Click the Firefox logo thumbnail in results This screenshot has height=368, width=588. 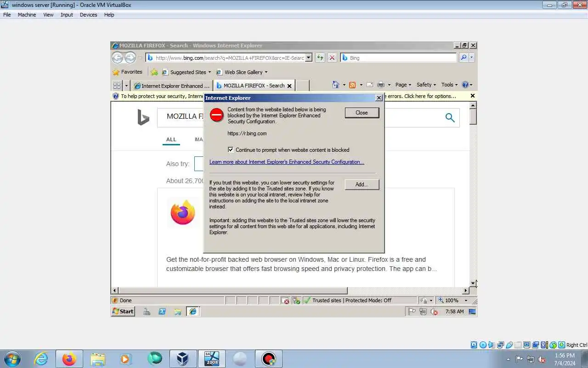(x=183, y=213)
